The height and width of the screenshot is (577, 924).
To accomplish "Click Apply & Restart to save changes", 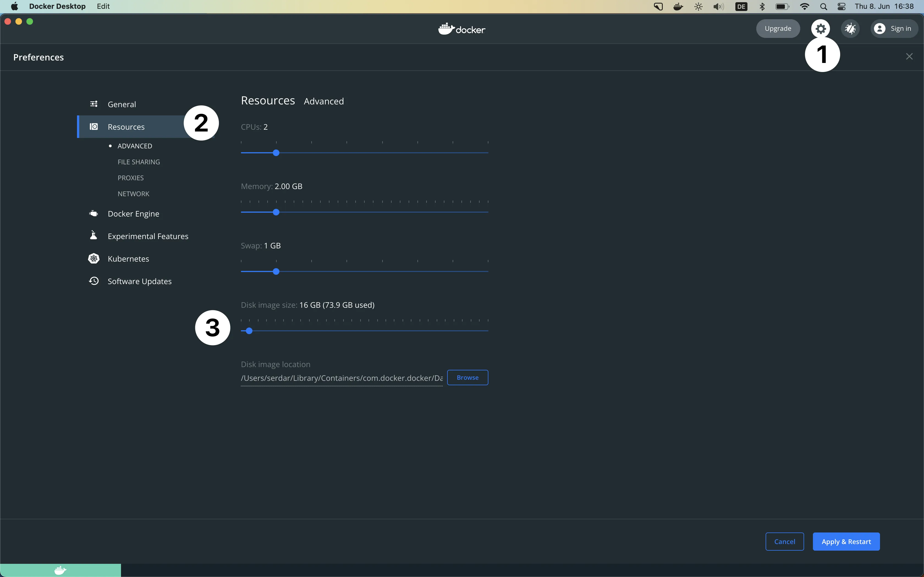I will pos(846,541).
